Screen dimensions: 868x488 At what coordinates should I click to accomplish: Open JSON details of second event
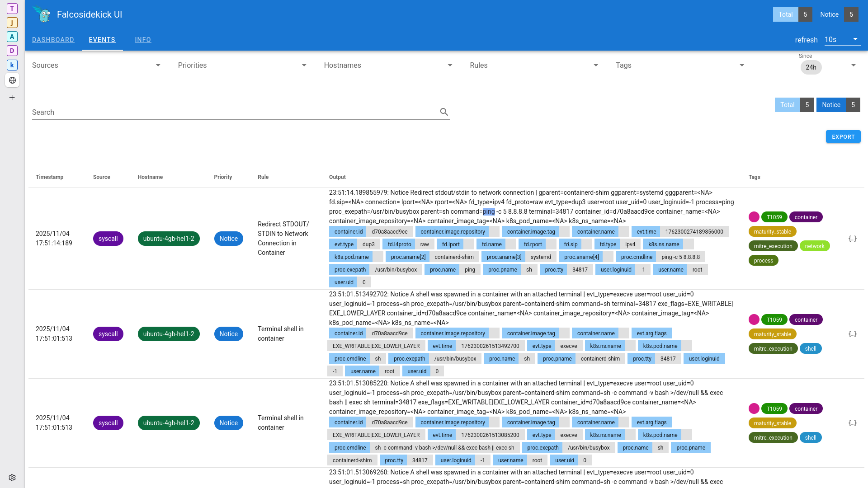852,334
